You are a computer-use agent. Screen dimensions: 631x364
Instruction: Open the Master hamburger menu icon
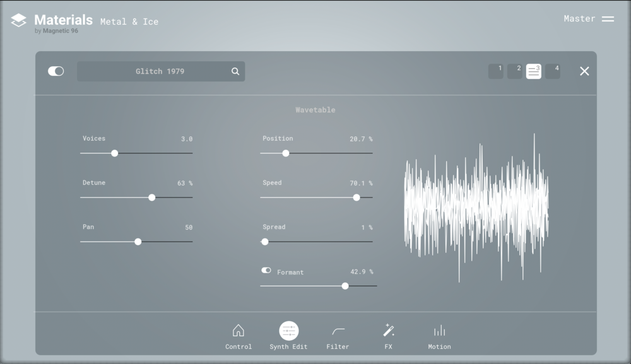pyautogui.click(x=608, y=19)
